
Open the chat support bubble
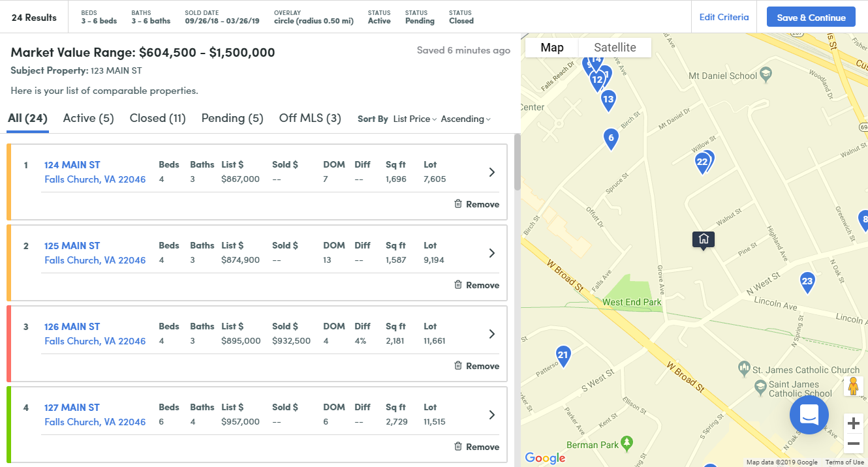809,415
